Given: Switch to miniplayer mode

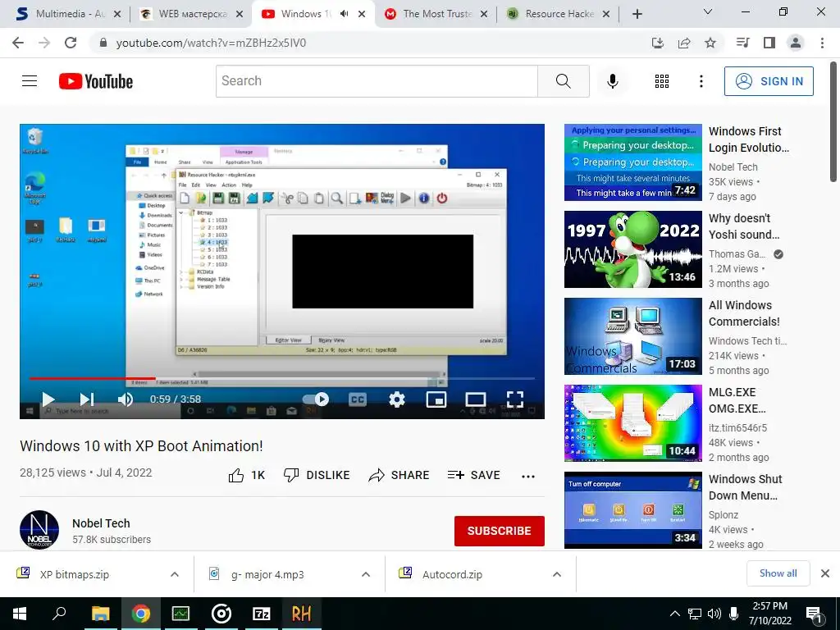Looking at the screenshot, I should click(436, 399).
